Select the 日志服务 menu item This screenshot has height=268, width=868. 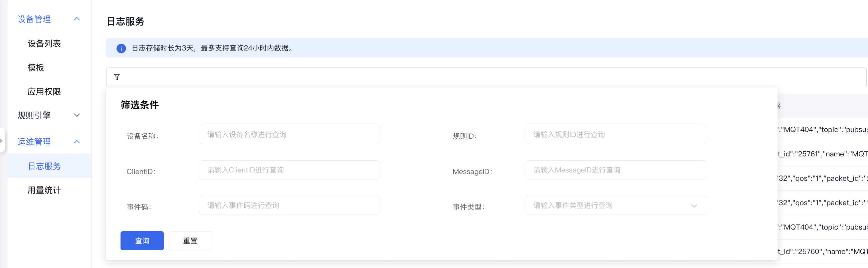(44, 166)
